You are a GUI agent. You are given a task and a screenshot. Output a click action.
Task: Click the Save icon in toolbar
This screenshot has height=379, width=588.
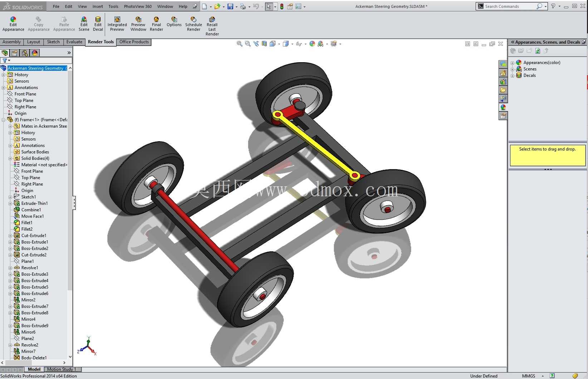(x=230, y=6)
